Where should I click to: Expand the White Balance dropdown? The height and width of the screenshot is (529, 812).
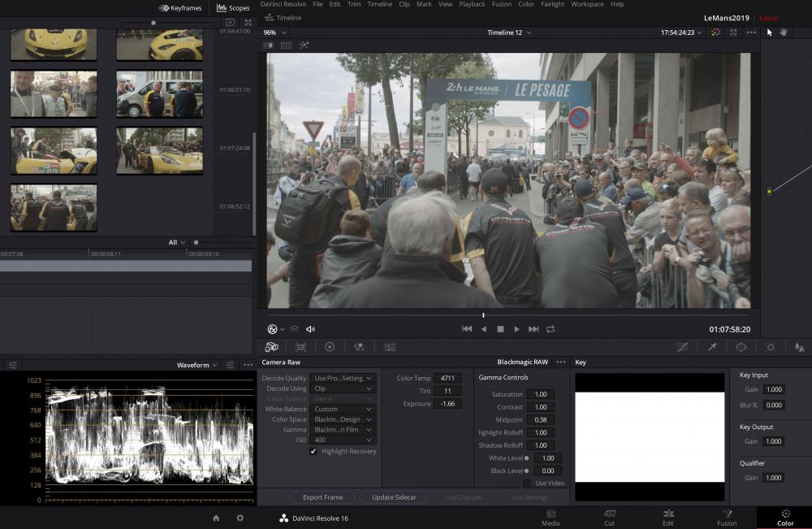click(344, 409)
